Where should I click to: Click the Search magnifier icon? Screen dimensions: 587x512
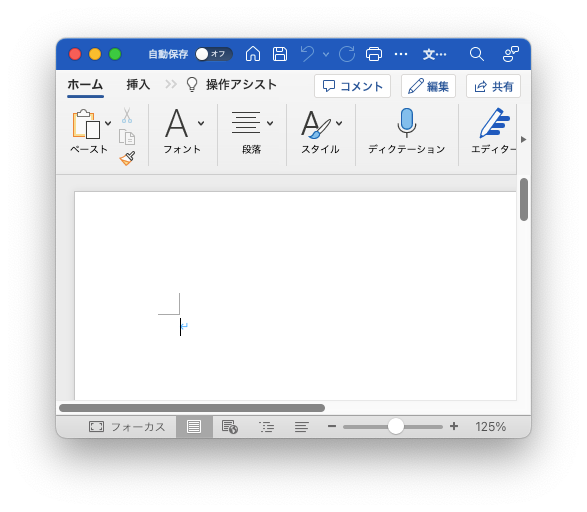(x=477, y=54)
